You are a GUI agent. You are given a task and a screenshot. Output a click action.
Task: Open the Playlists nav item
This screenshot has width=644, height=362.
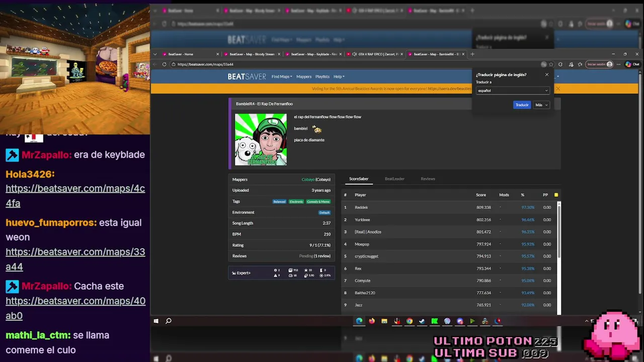click(323, 76)
